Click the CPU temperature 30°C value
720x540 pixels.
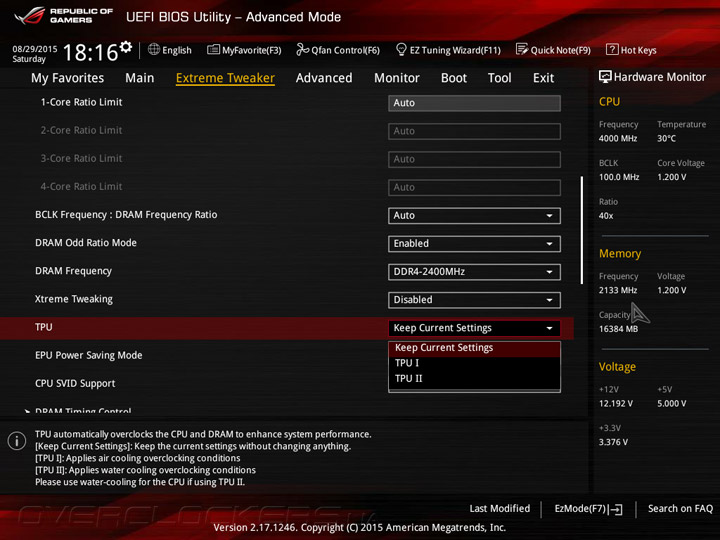coord(666,138)
